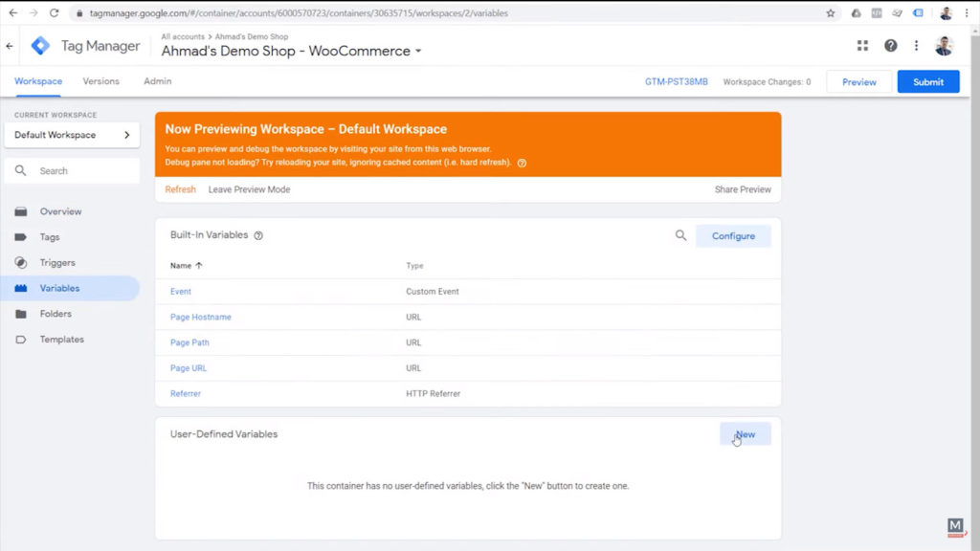980x551 pixels.
Task: Open the Google apps grid icon
Action: coord(861,45)
